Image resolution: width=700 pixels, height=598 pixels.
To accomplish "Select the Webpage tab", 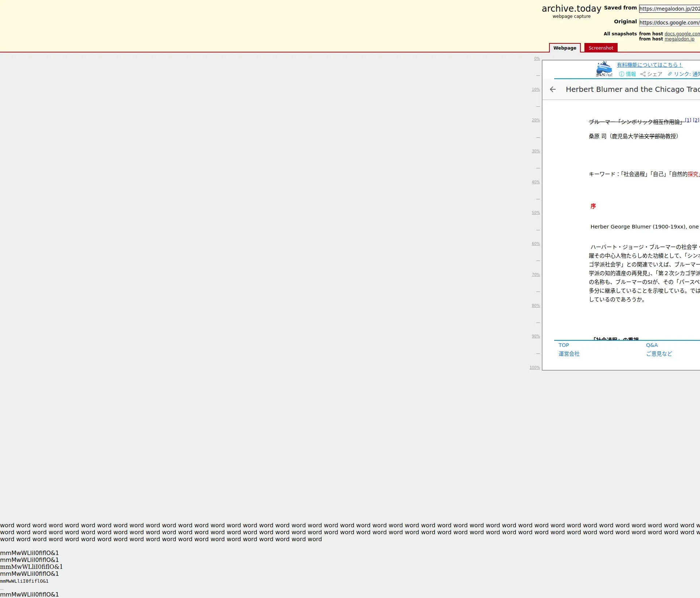I will click(x=564, y=48).
